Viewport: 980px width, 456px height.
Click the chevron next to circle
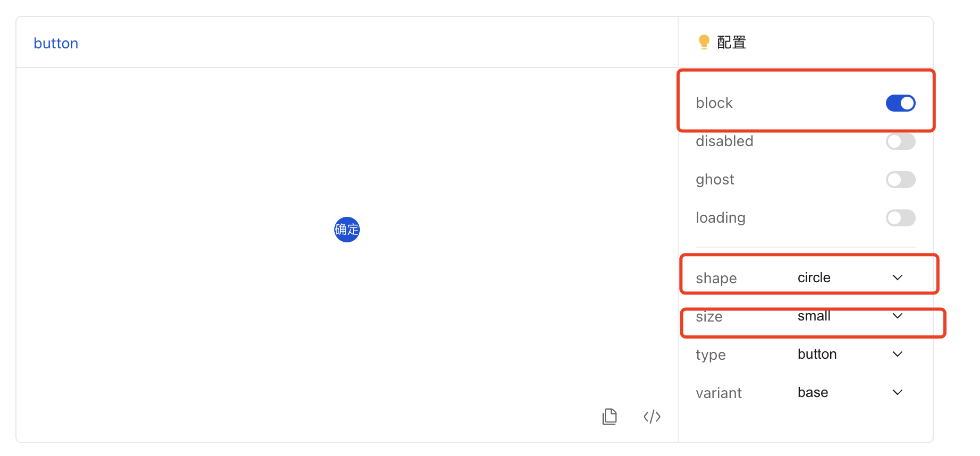pyautogui.click(x=897, y=277)
